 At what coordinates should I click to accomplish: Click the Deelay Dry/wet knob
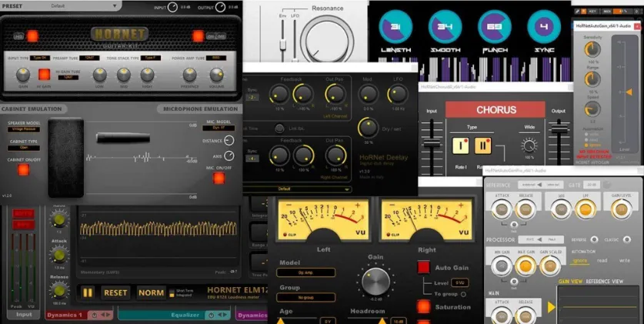click(368, 127)
